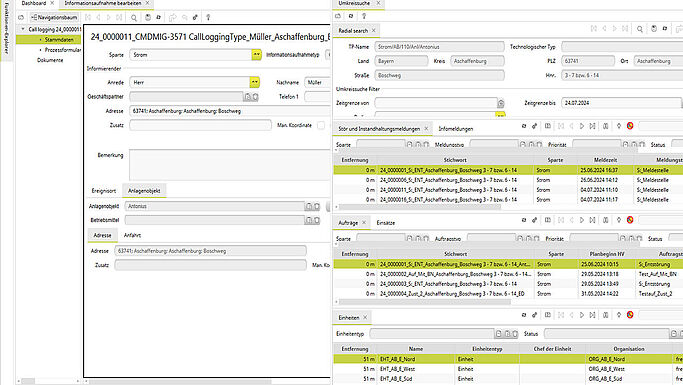Viewport: 683px width, 385px height.
Task: Close the Radial search tab
Action: pyautogui.click(x=374, y=30)
